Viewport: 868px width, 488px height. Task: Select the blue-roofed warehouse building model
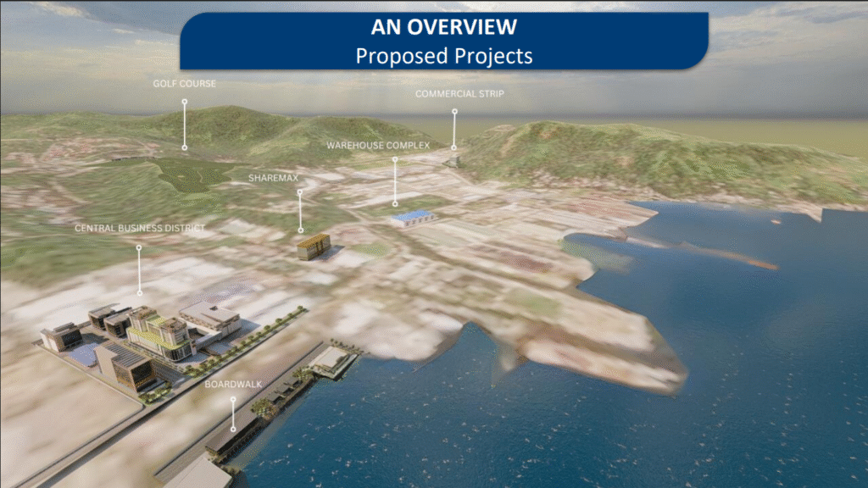(x=414, y=218)
